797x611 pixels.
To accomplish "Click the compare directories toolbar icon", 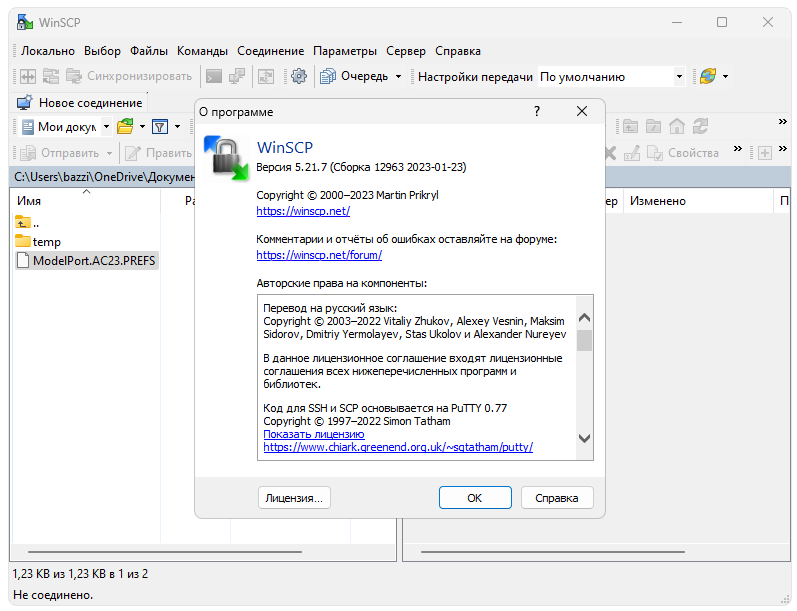I will pos(28,77).
